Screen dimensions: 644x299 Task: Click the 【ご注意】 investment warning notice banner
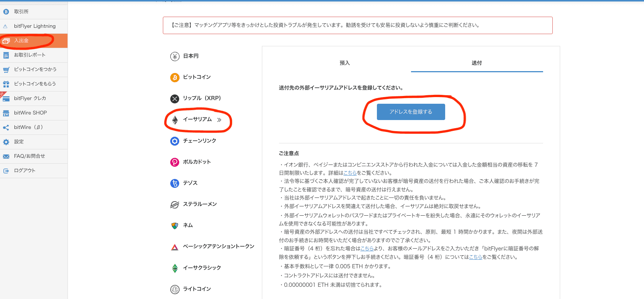click(x=358, y=26)
